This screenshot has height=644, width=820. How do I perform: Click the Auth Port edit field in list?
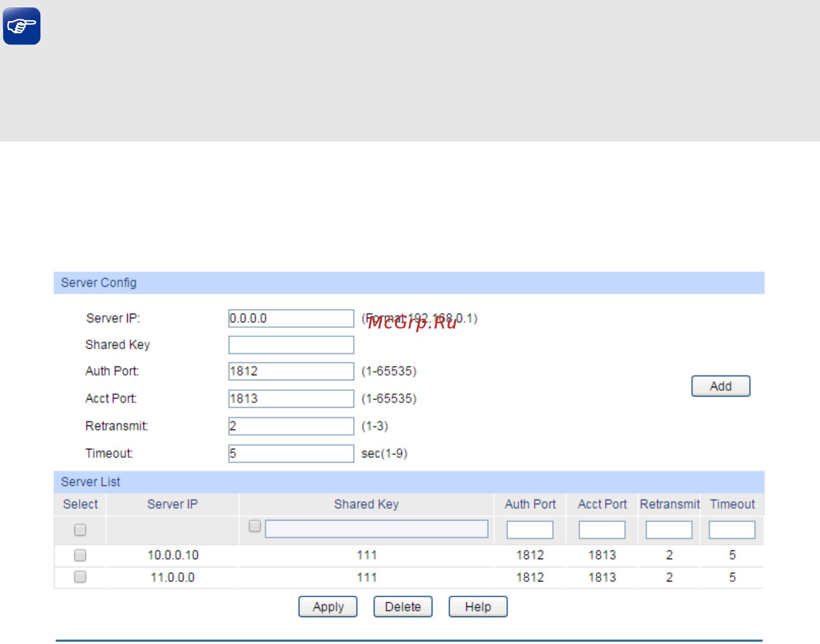530,530
